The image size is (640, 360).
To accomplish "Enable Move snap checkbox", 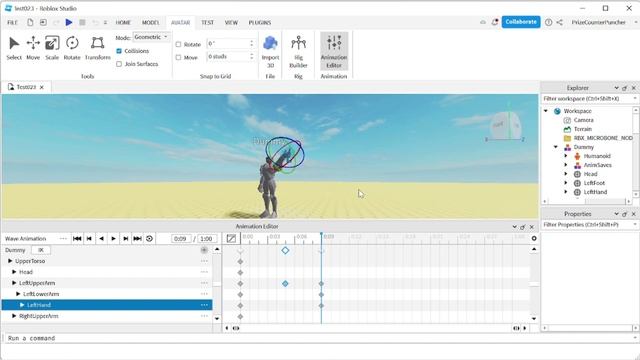I will [x=178, y=58].
